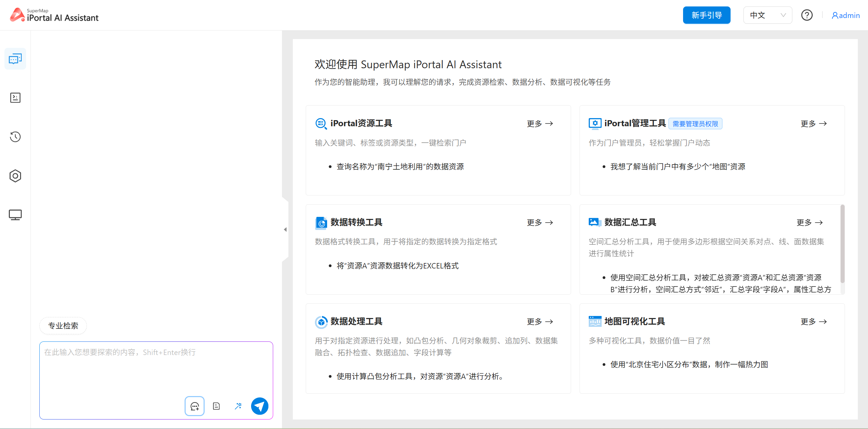Focus the chat message input field
Viewport: 868px width, 429px height.
[x=156, y=368]
